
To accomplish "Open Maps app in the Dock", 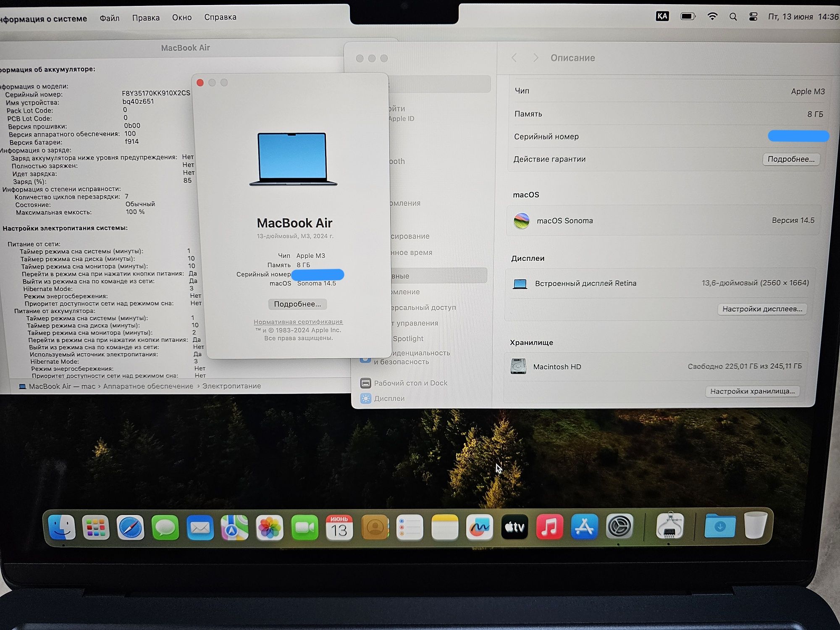I will (235, 527).
